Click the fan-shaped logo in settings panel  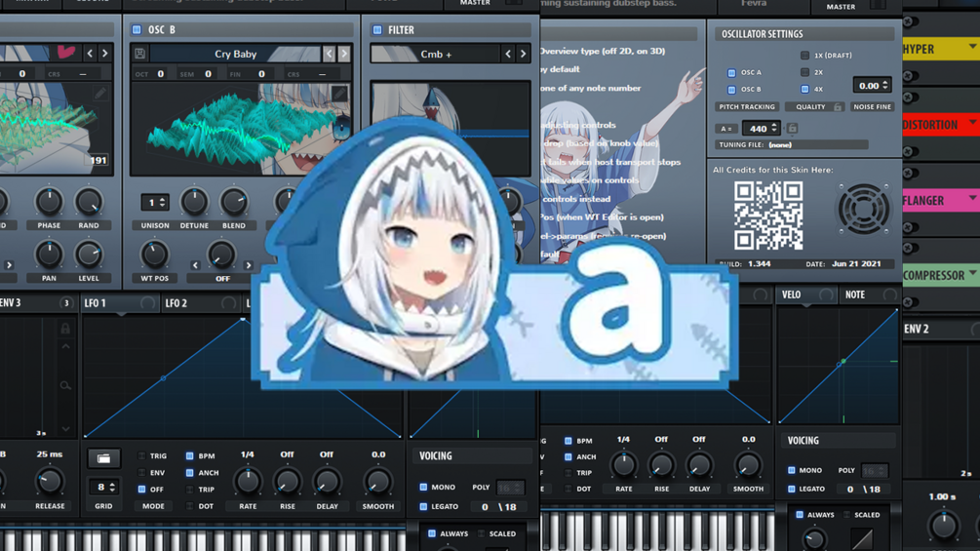[864, 210]
